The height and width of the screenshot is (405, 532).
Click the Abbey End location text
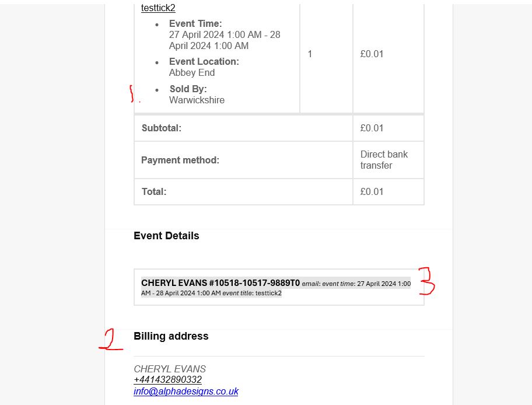click(192, 72)
